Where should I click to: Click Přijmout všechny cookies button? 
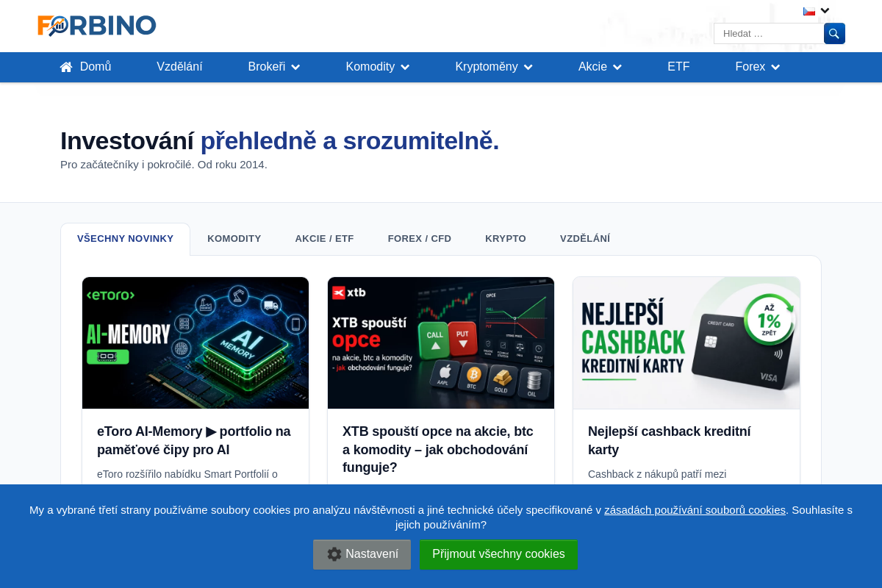(498, 554)
